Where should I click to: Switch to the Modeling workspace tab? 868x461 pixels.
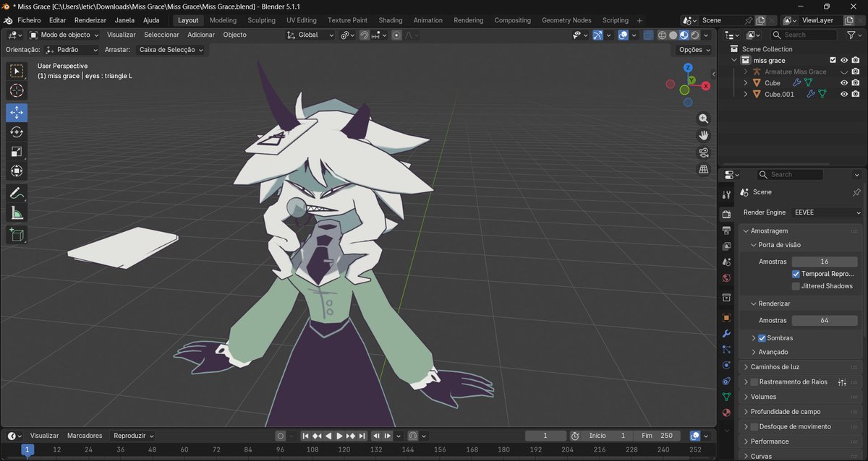click(223, 20)
